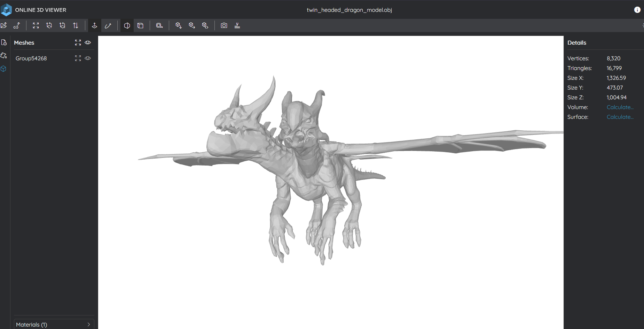Enable fixed up vector orbit mode
Screen dimensions: 644x329
94,25
